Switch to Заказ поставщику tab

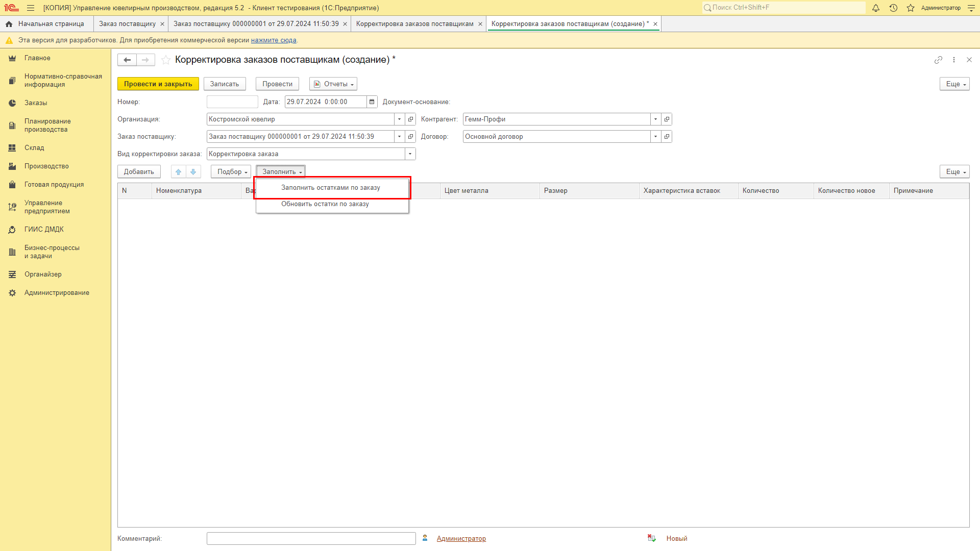click(x=127, y=24)
